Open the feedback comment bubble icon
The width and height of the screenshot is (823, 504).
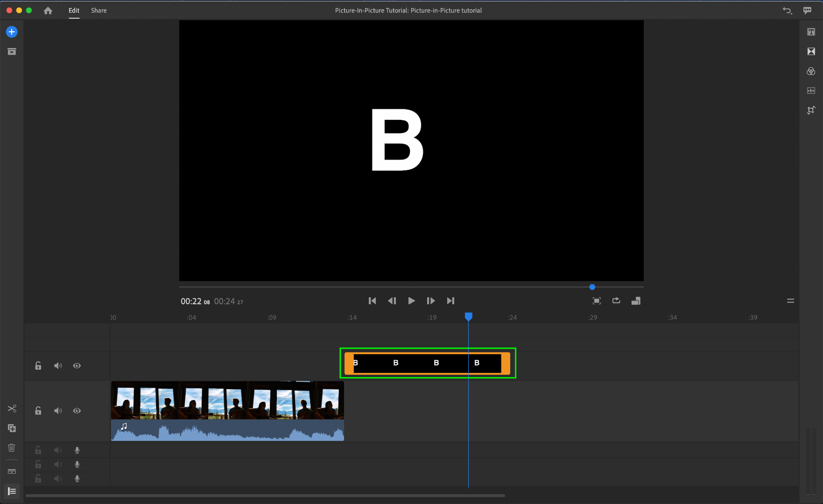coord(807,10)
